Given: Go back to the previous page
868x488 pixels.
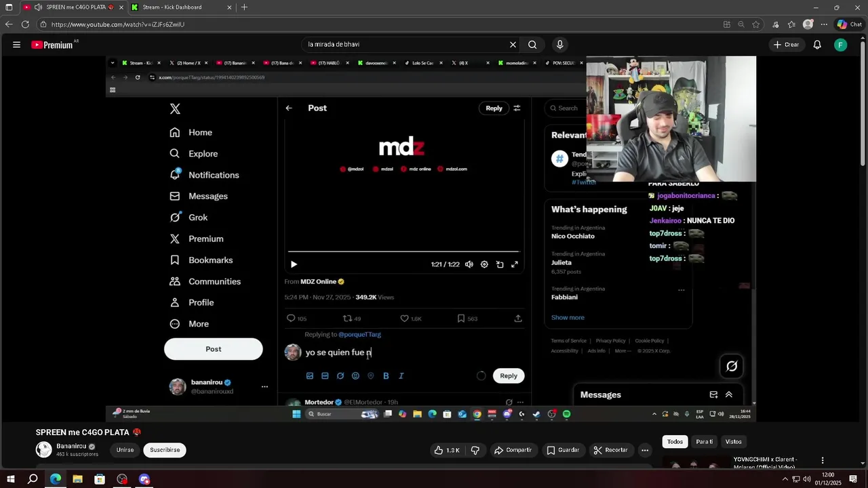Looking at the screenshot, I should point(9,24).
